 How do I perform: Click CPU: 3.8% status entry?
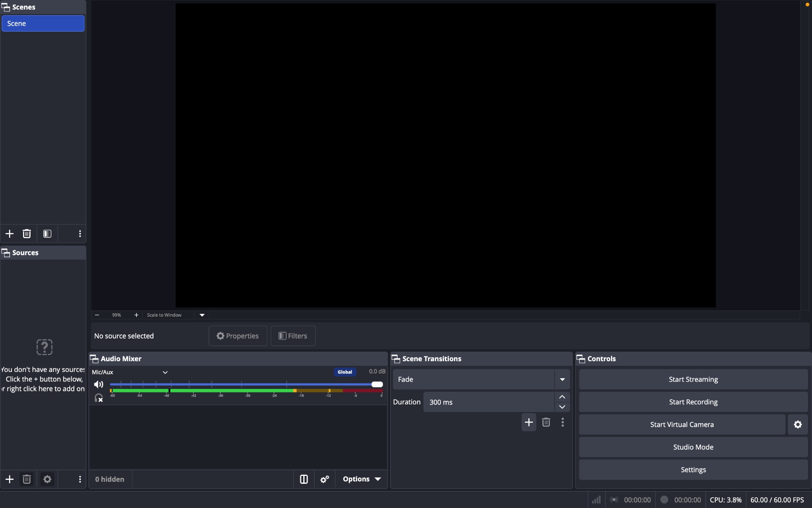[x=726, y=500]
